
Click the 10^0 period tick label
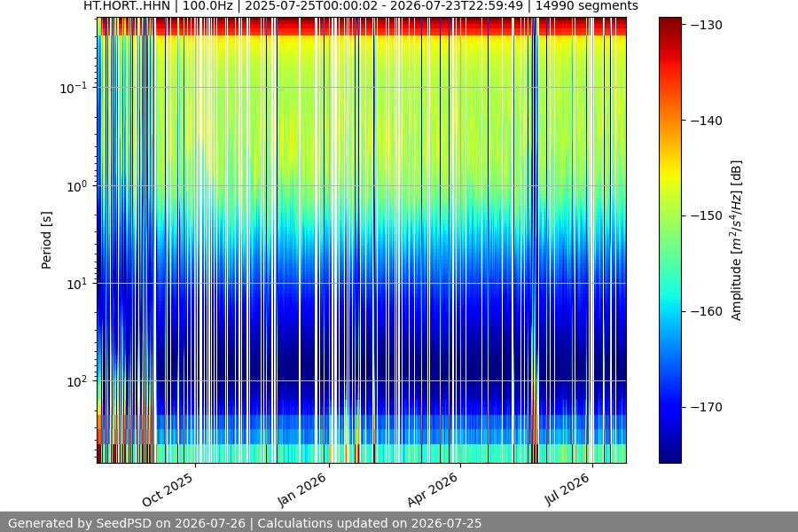[76, 186]
